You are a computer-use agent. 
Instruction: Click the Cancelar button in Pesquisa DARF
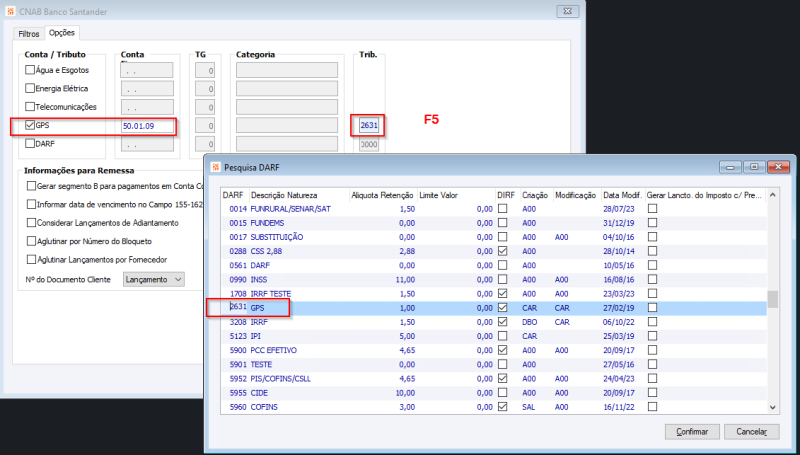(752, 432)
